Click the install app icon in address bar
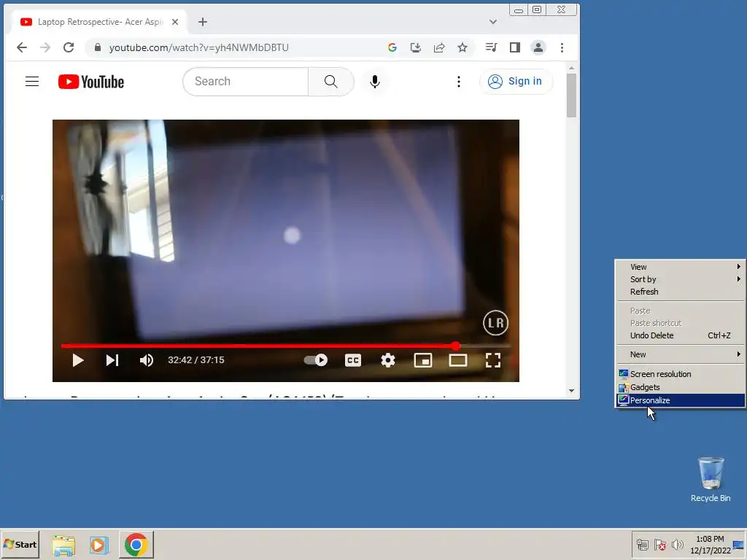 click(x=415, y=47)
